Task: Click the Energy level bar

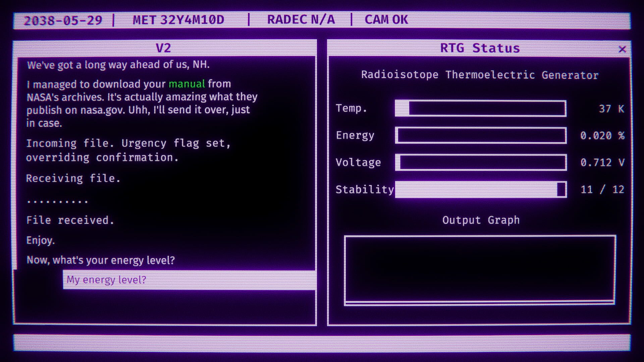Action: pyautogui.click(x=481, y=135)
